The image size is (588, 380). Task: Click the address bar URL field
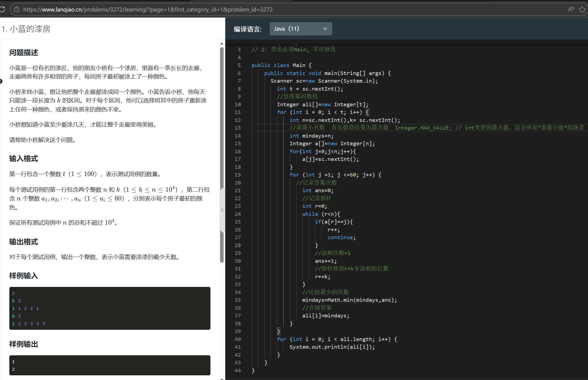[148, 9]
